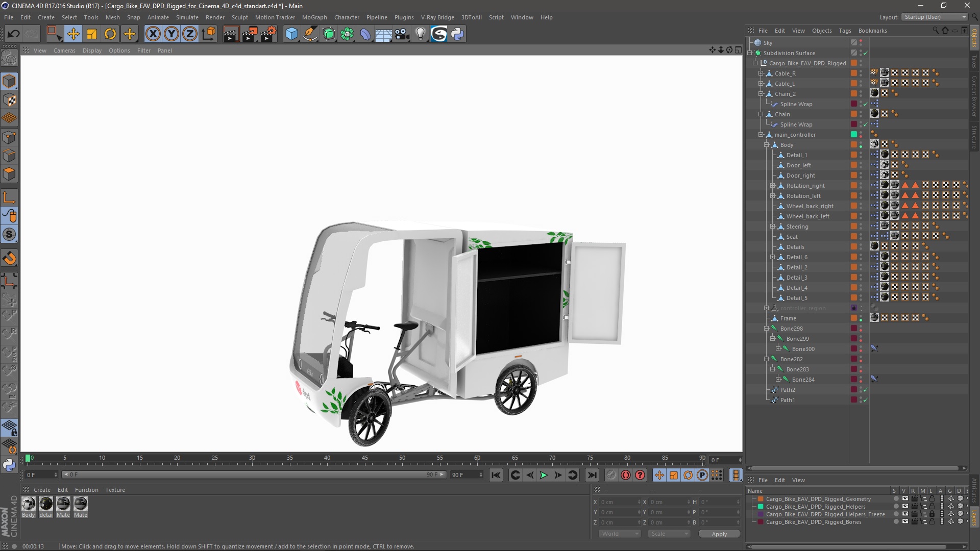The width and height of the screenshot is (980, 551).
Task: Select the Move tool in toolbar
Action: click(x=73, y=34)
